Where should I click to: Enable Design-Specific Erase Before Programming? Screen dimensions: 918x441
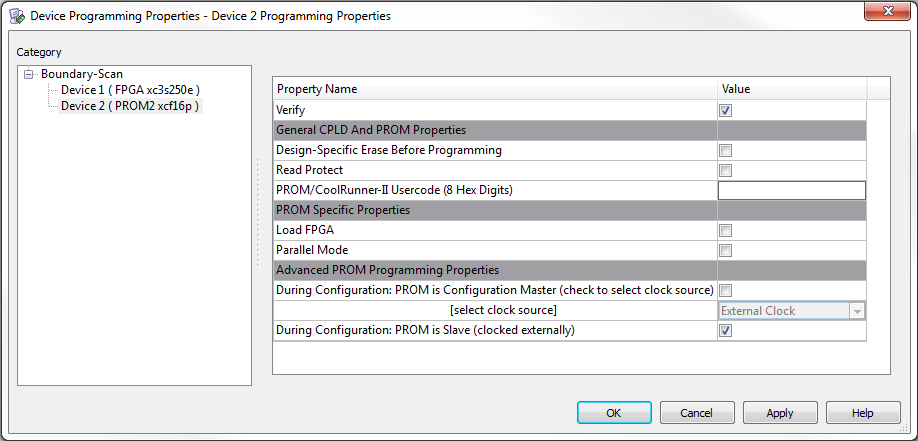(725, 150)
